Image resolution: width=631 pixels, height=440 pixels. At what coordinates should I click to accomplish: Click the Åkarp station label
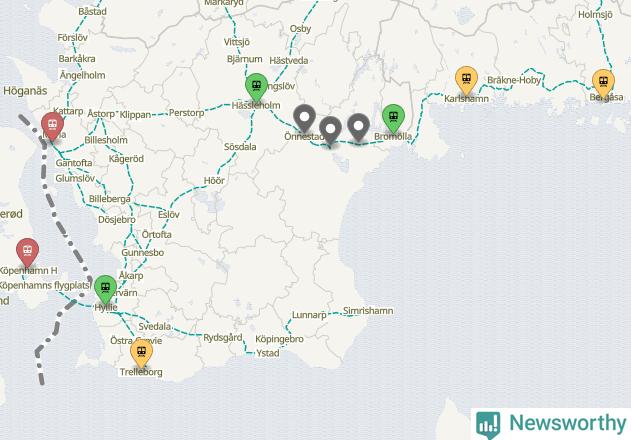click(x=131, y=276)
